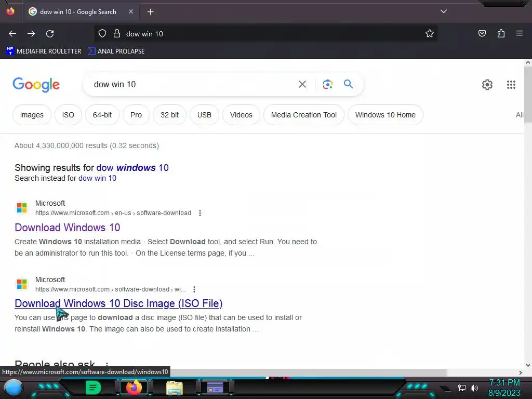Open a new tab with the plus button
This screenshot has width=532, height=399.
coord(151,12)
